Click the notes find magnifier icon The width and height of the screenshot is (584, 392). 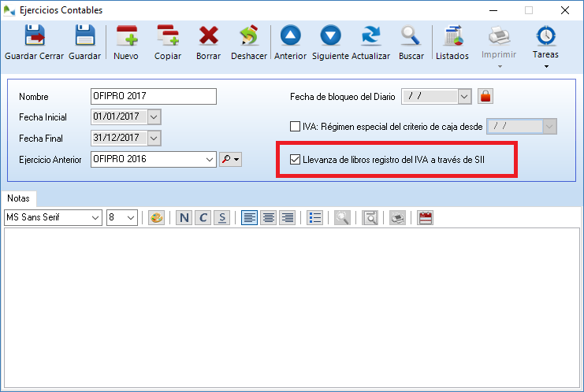click(342, 217)
